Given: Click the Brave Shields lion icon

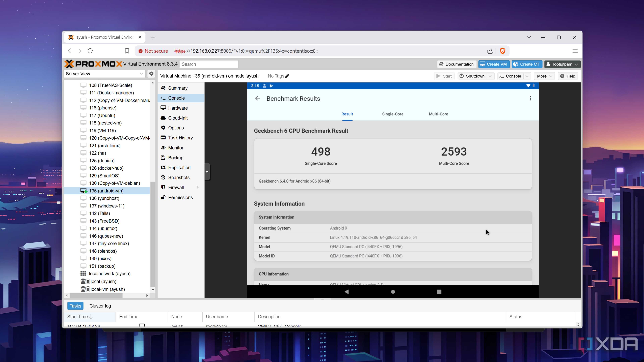Looking at the screenshot, I should pos(502,51).
